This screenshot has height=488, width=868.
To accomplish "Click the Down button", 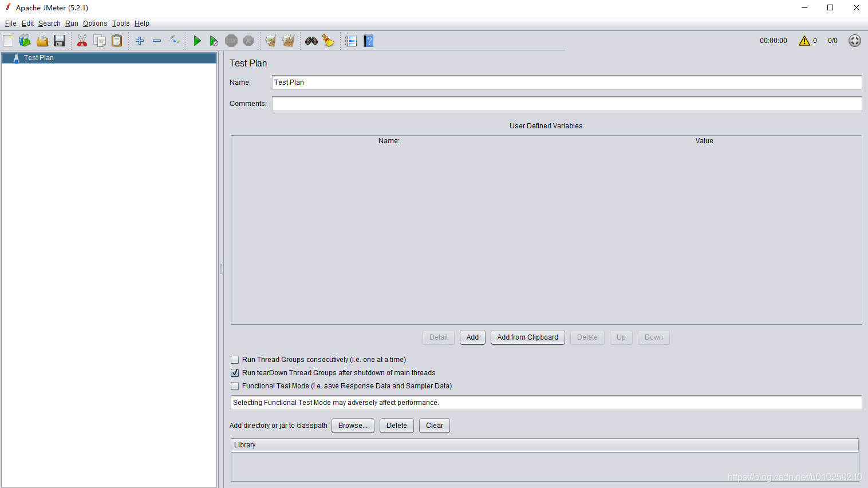I will pyautogui.click(x=654, y=337).
